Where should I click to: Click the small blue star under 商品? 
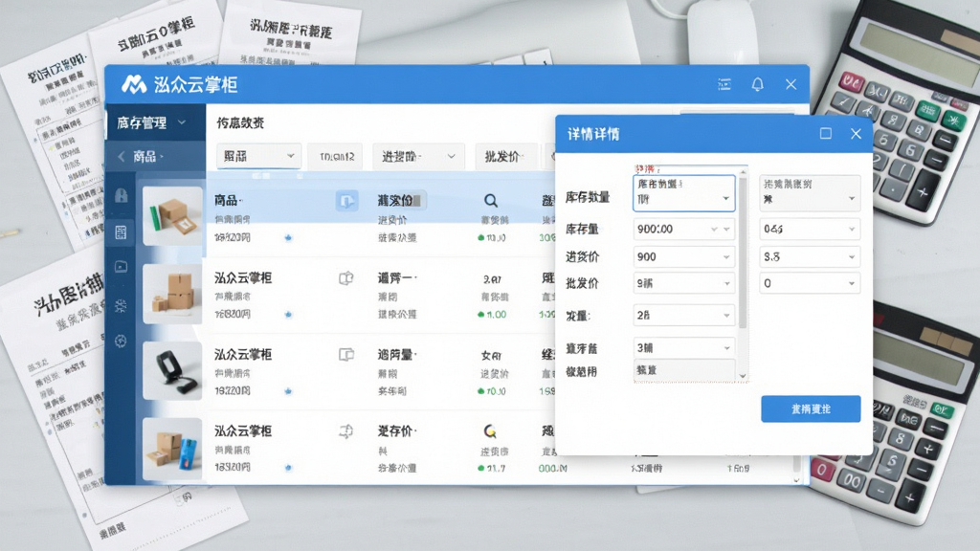click(288, 237)
